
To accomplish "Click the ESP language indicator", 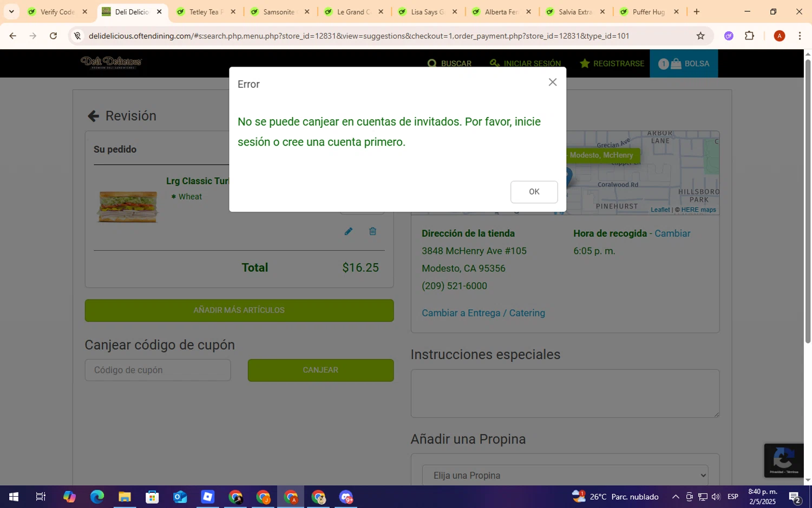I will point(733,497).
